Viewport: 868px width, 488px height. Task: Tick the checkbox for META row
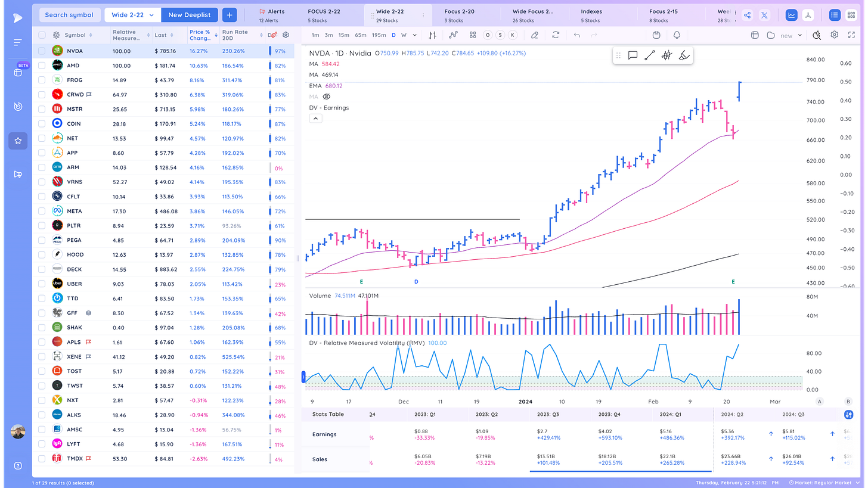(42, 211)
